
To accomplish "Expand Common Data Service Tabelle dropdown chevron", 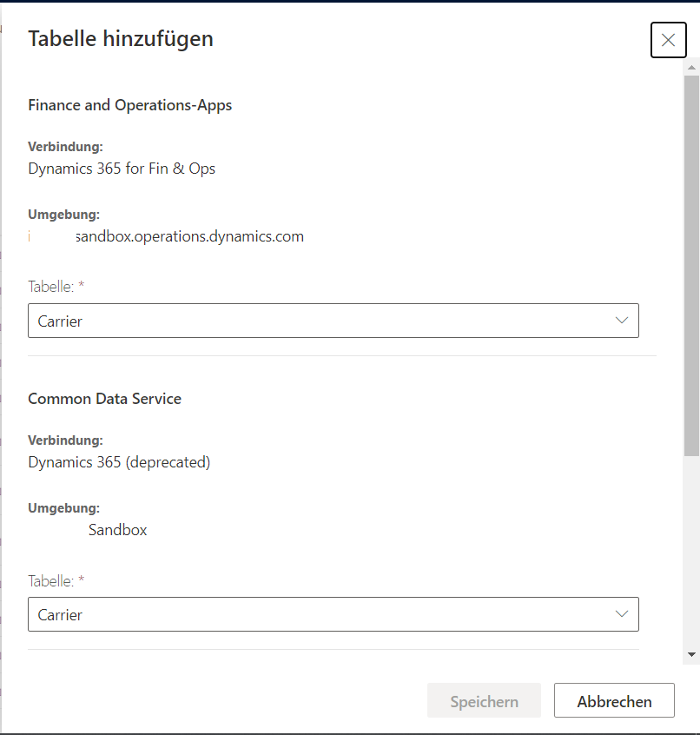I will click(621, 614).
